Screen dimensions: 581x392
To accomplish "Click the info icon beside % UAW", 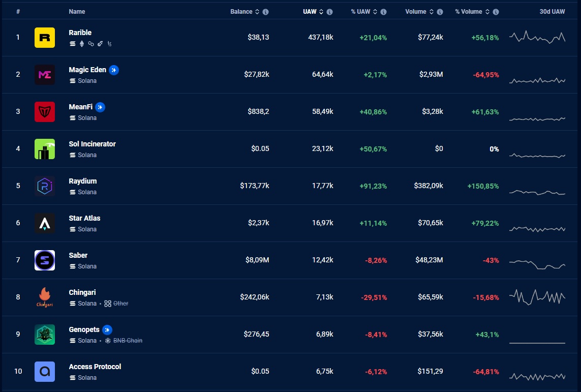I will point(384,12).
